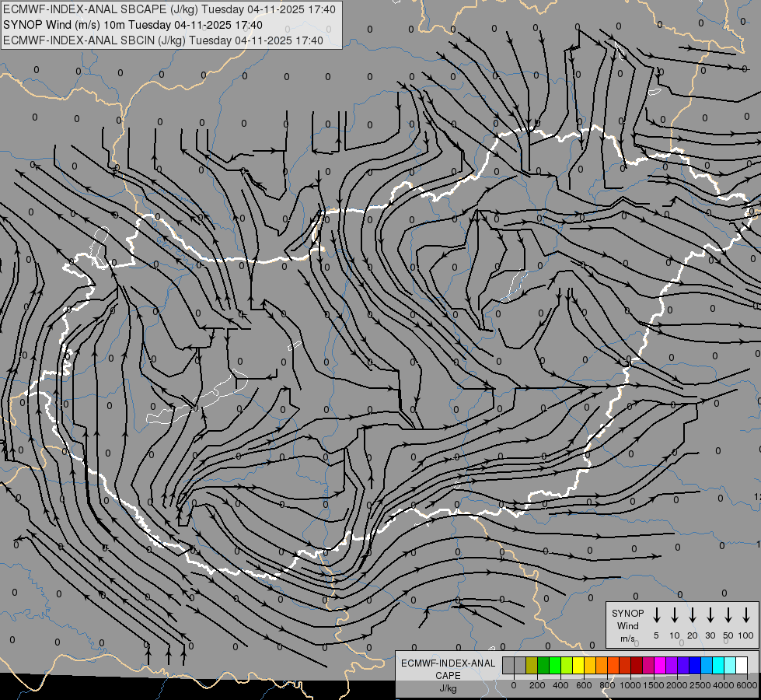Select the pale cyan swatch right of 4000

[x=731, y=665]
